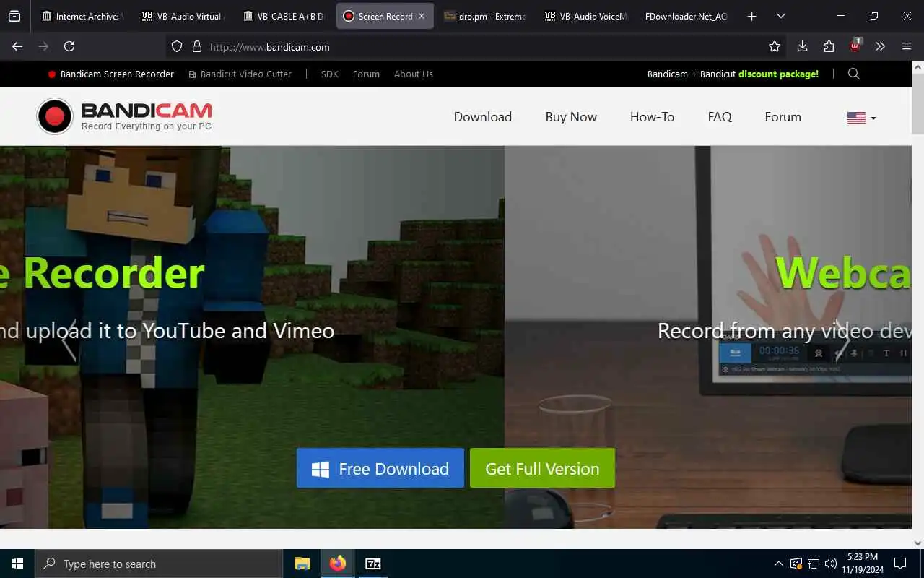Open File Explorer from the taskbar
This screenshot has width=924, height=578.
pyautogui.click(x=302, y=564)
